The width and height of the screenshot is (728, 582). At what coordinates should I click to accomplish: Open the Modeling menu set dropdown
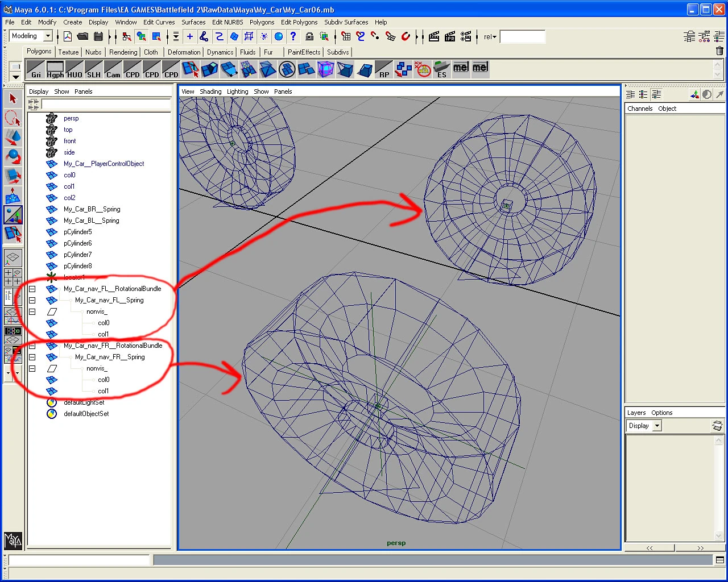click(x=48, y=36)
